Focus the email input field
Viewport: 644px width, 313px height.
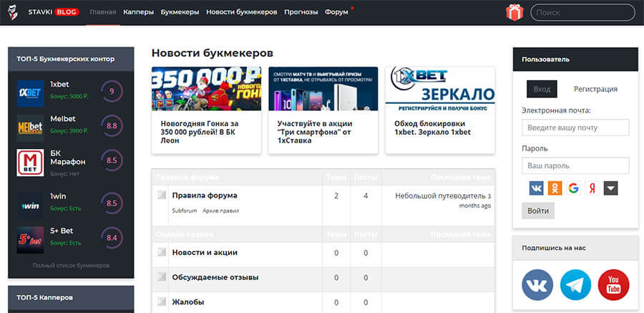(575, 127)
